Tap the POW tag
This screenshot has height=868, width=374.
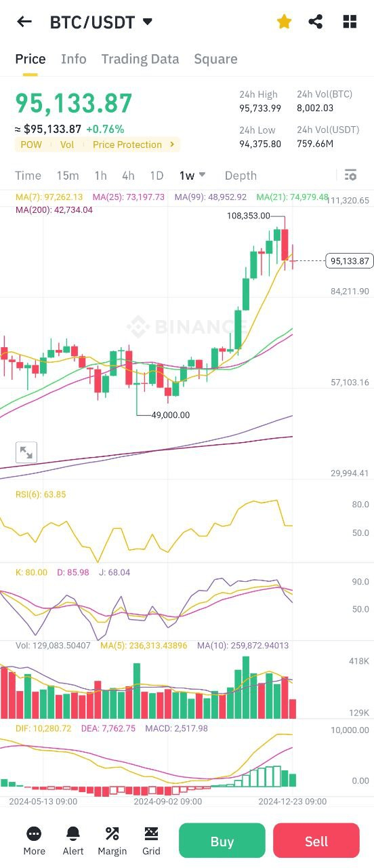(31, 144)
